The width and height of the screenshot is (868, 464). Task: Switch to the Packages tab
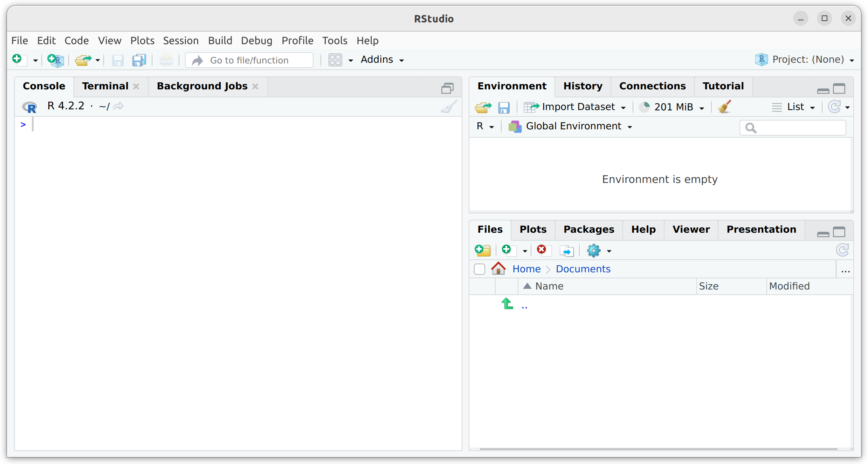[589, 230]
